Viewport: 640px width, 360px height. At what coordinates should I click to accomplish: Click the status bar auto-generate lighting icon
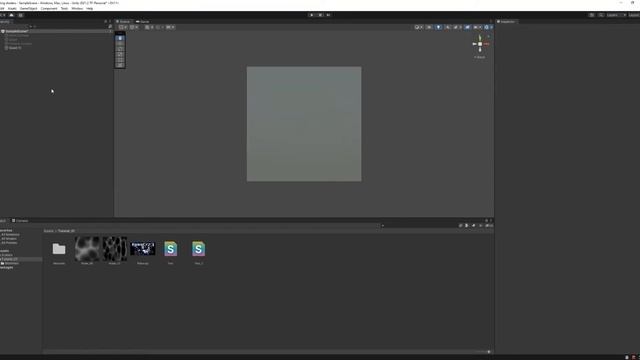(627, 357)
